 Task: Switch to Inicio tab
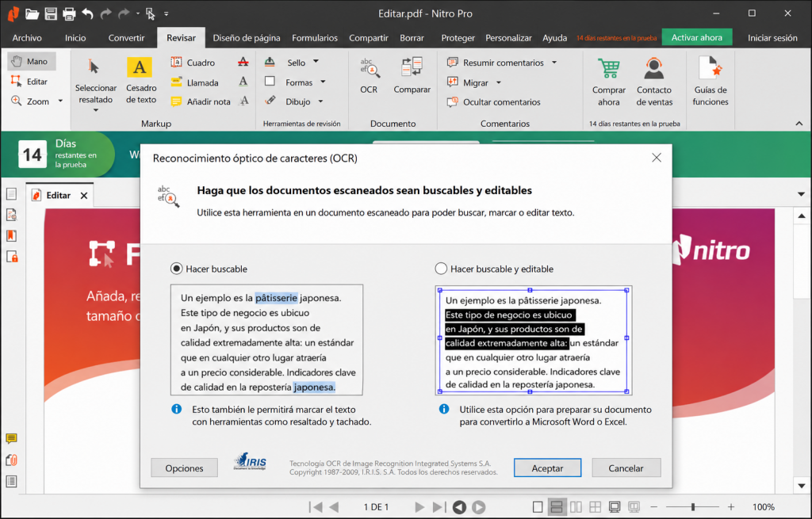(75, 38)
